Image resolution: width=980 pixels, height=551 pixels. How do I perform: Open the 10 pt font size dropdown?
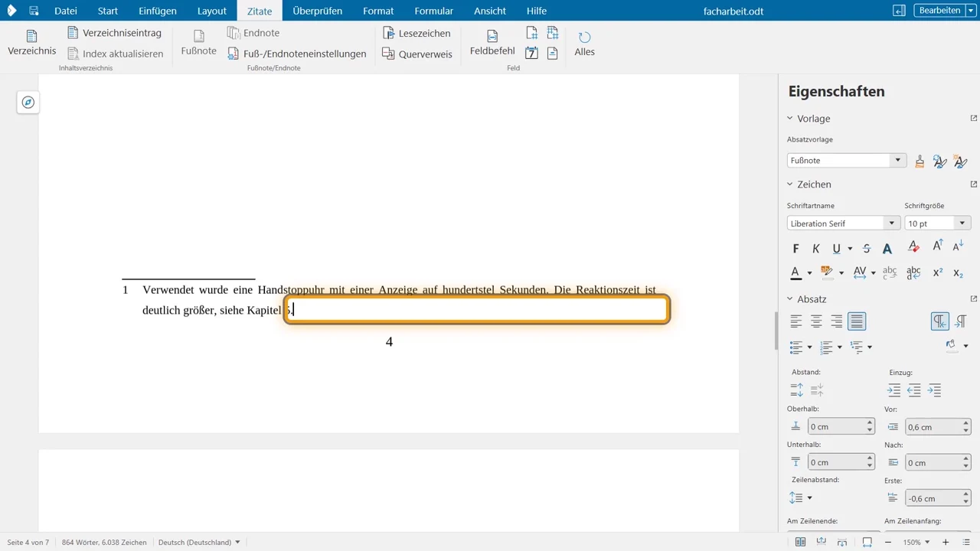tap(962, 223)
